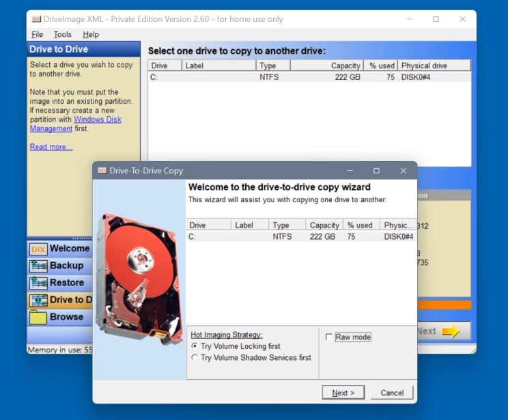Open the Windows Disk Management link

[97, 120]
